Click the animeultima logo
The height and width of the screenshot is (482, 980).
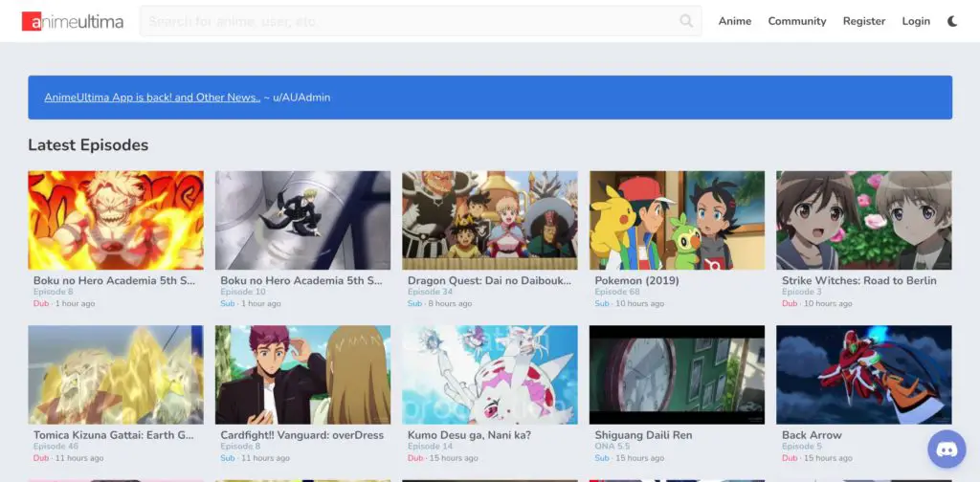[73, 22]
